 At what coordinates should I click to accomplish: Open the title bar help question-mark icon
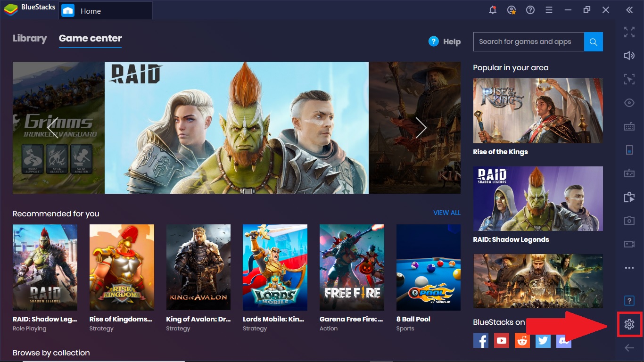point(530,10)
